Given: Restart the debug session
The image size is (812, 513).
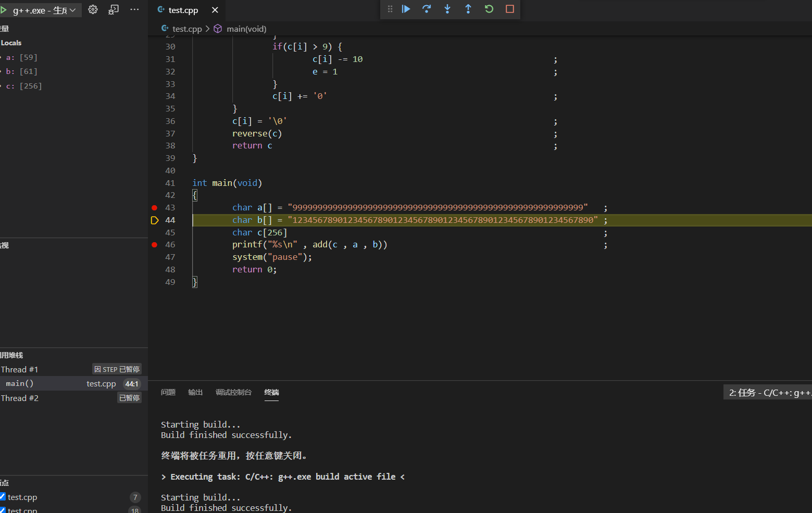Looking at the screenshot, I should tap(489, 9).
